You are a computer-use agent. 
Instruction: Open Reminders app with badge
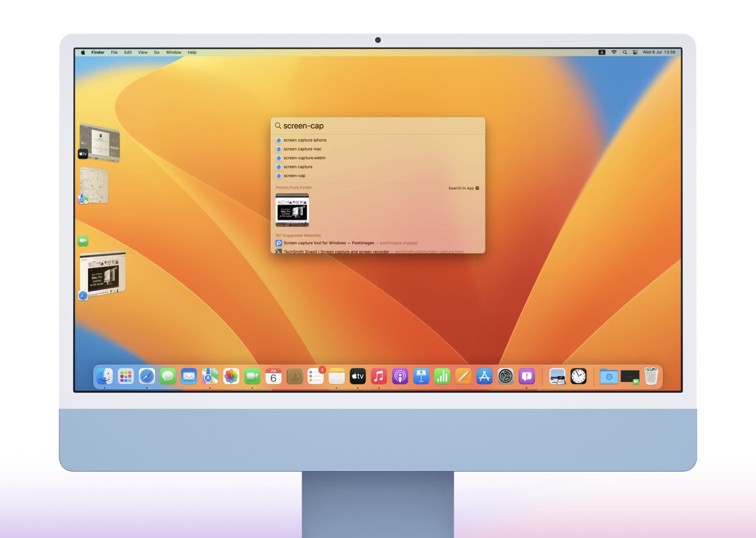pos(315,377)
